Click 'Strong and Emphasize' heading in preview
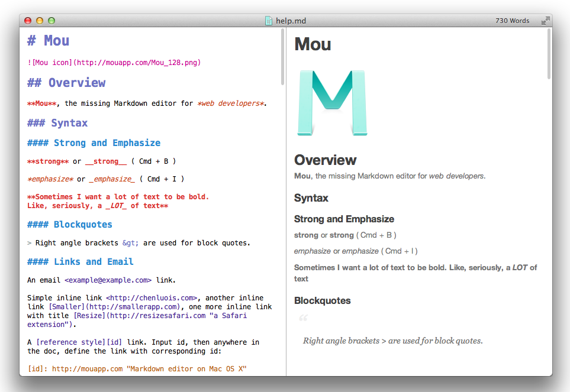 pyautogui.click(x=344, y=219)
